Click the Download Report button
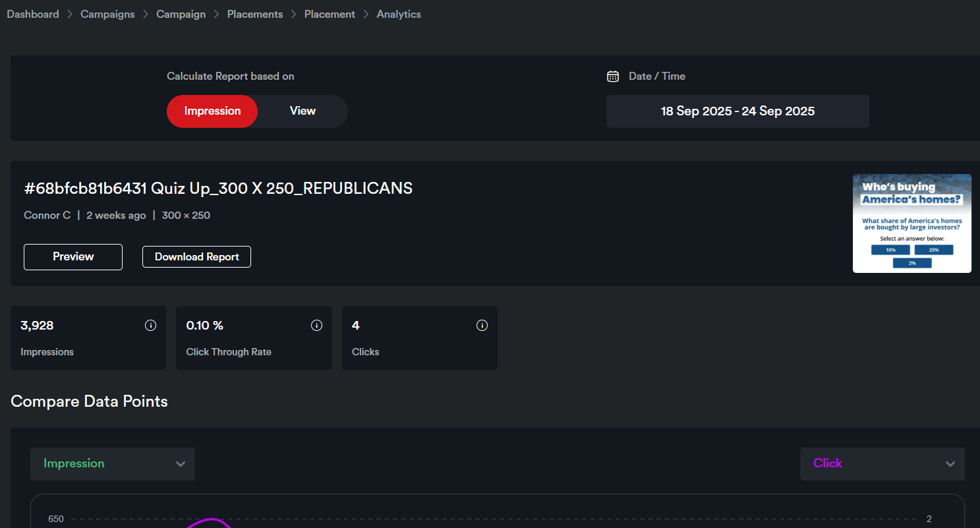 [x=196, y=257]
